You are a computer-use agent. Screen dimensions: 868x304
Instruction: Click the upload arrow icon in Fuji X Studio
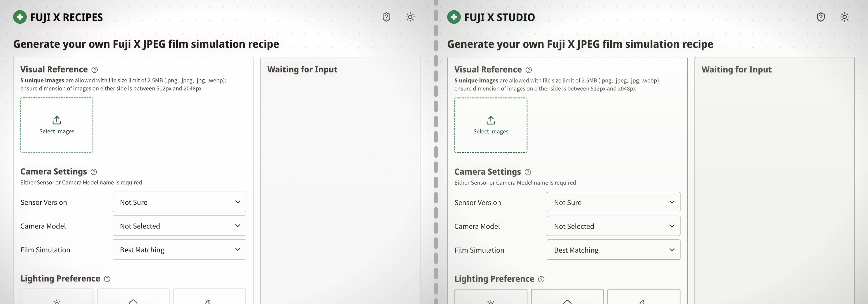tap(491, 120)
